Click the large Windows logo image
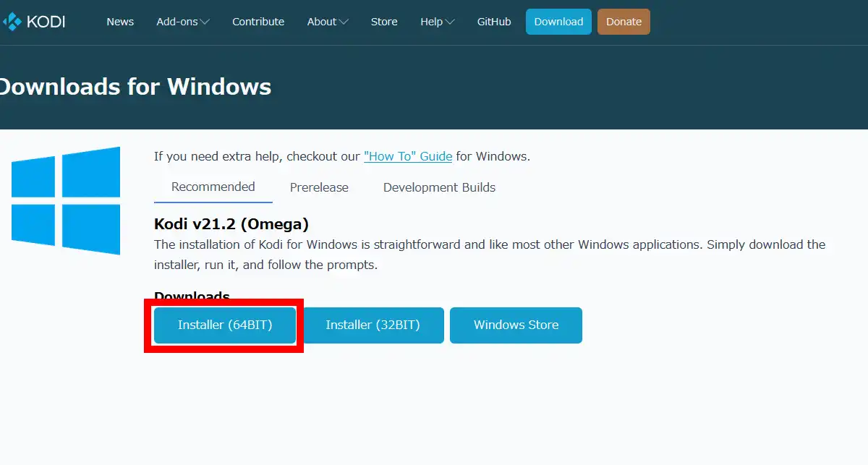Viewport: 868px width, 465px height. (x=66, y=200)
